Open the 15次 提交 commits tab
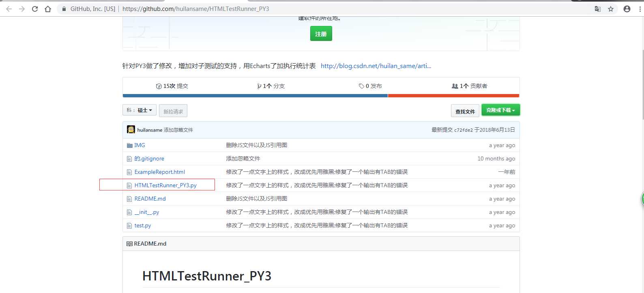The width and height of the screenshot is (644, 293). 172,86
